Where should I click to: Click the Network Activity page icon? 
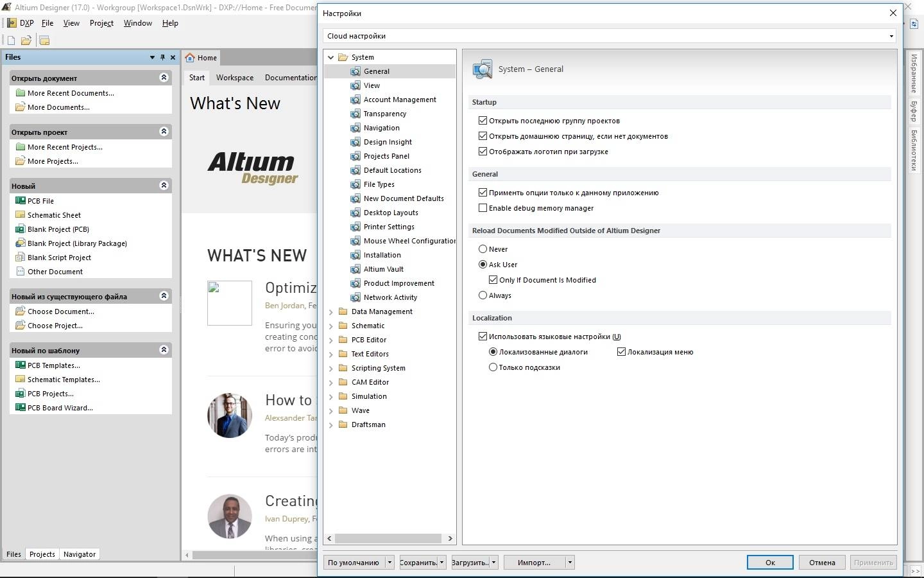(355, 297)
